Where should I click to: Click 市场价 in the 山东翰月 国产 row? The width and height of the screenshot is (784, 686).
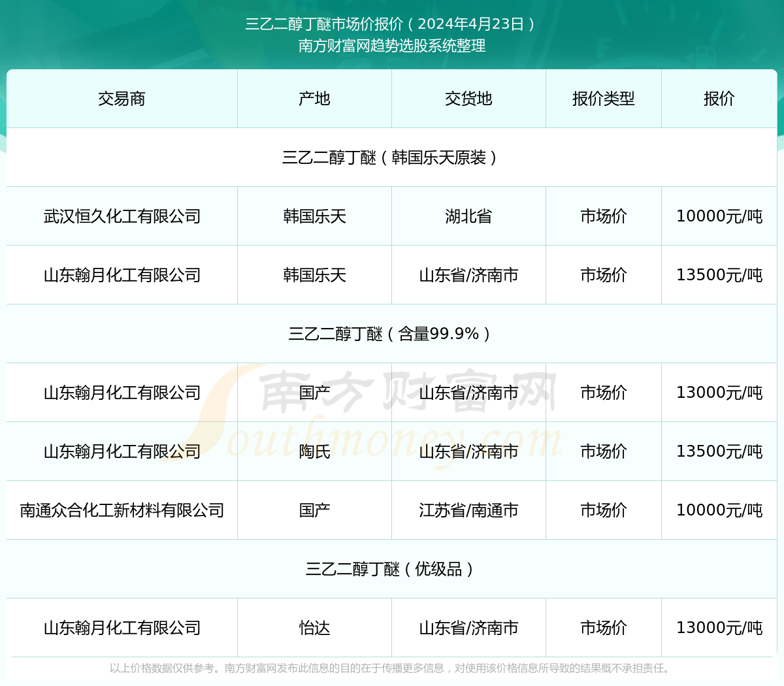(x=604, y=393)
